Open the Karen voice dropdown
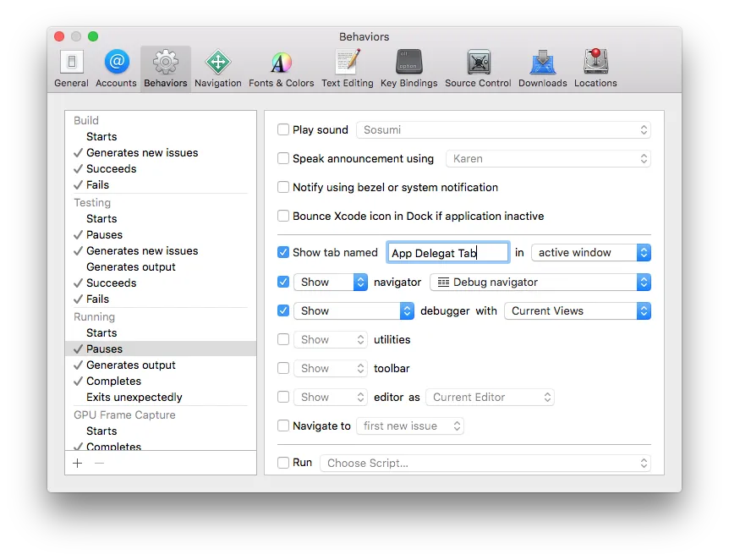This screenshot has width=729, height=560. coord(548,158)
